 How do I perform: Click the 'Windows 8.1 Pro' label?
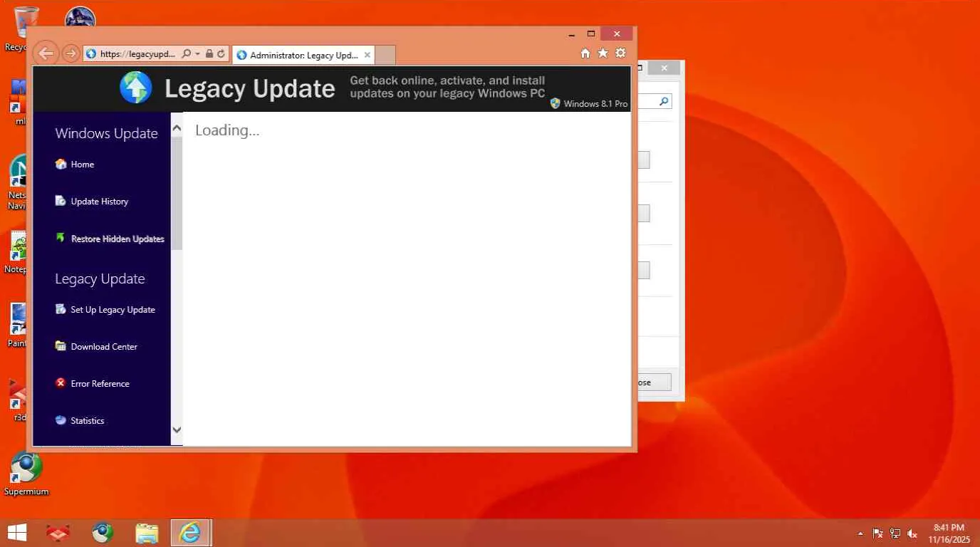[x=595, y=104]
